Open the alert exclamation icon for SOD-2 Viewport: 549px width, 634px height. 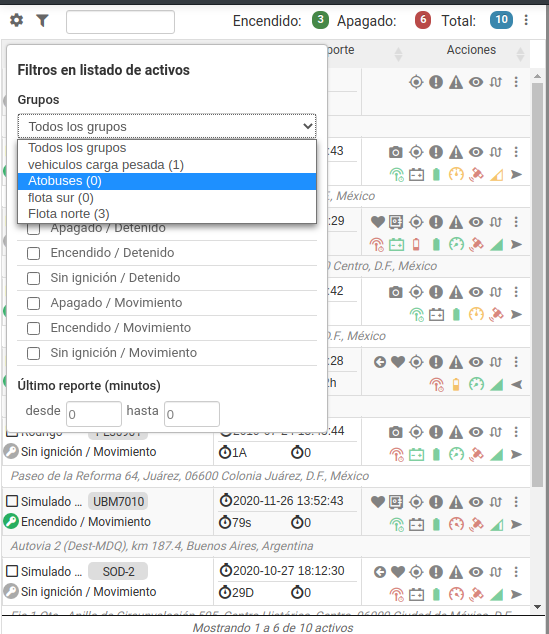436,572
